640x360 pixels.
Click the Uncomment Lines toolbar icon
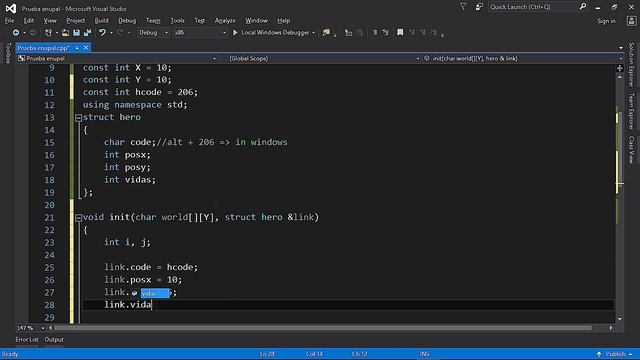pos(385,33)
